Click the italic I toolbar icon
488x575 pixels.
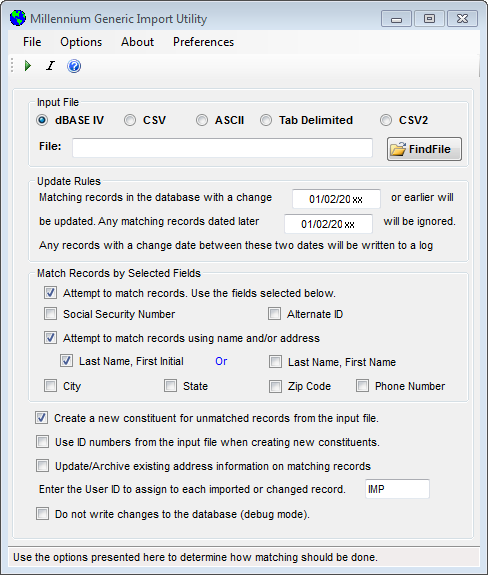tap(50, 66)
